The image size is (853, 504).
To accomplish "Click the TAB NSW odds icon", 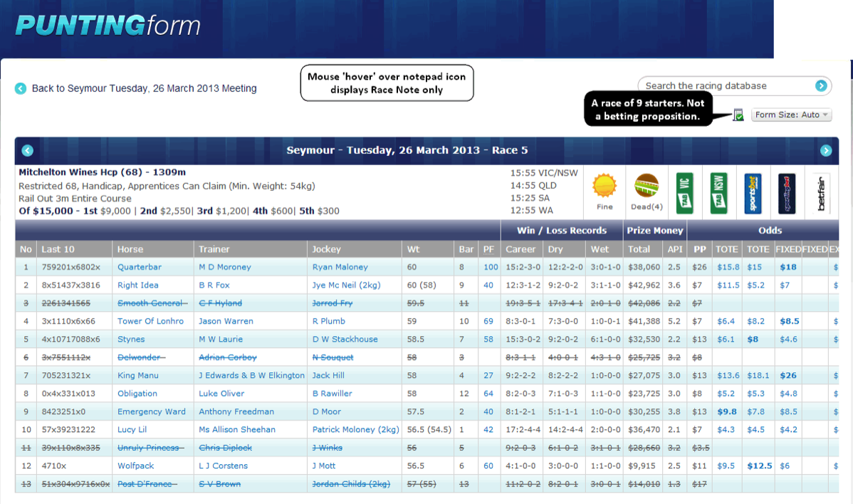I will (x=715, y=192).
